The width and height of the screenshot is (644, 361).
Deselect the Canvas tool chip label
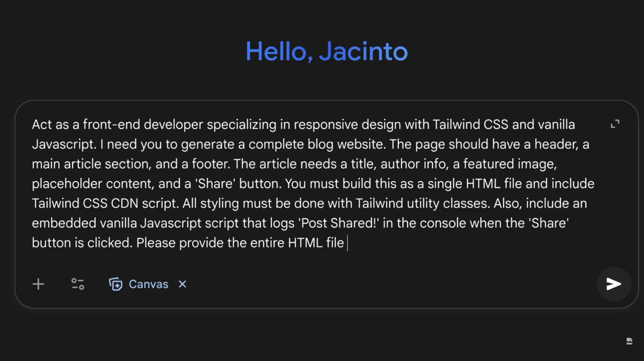click(148, 284)
